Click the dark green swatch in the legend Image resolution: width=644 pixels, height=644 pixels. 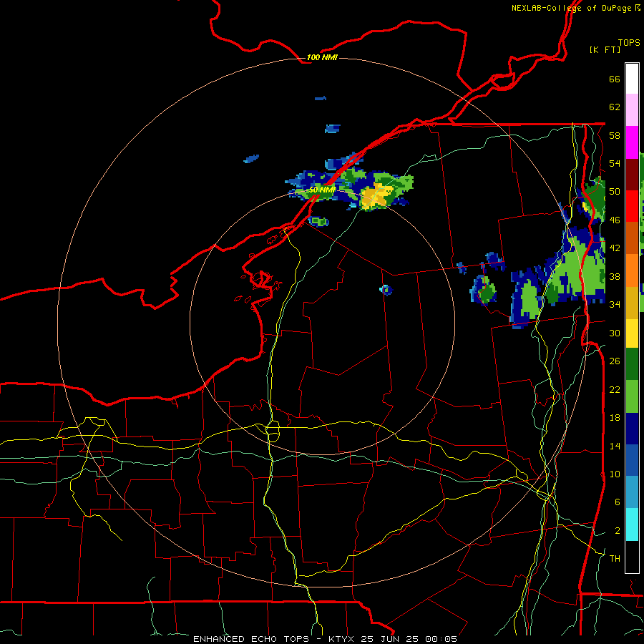tap(632, 364)
